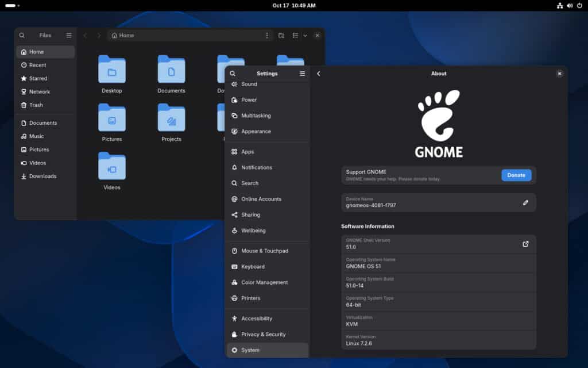Click the Donate button
This screenshot has height=368, width=588.
coord(516,175)
